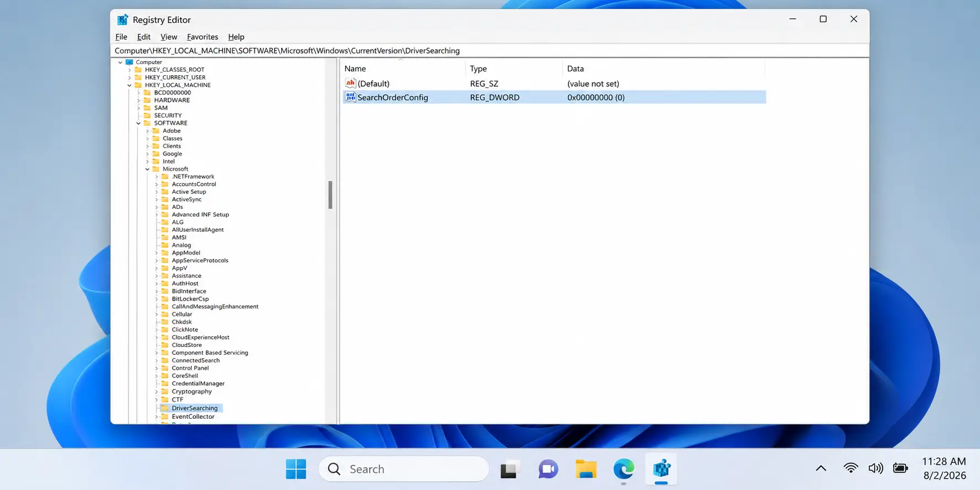
Task: Click the tree pane vertical scrollbar thumb
Action: (330, 195)
